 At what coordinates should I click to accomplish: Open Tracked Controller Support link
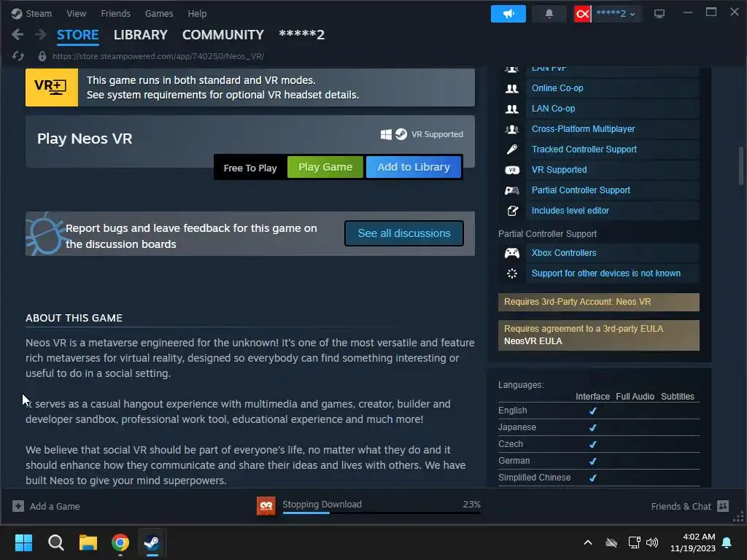click(x=584, y=149)
